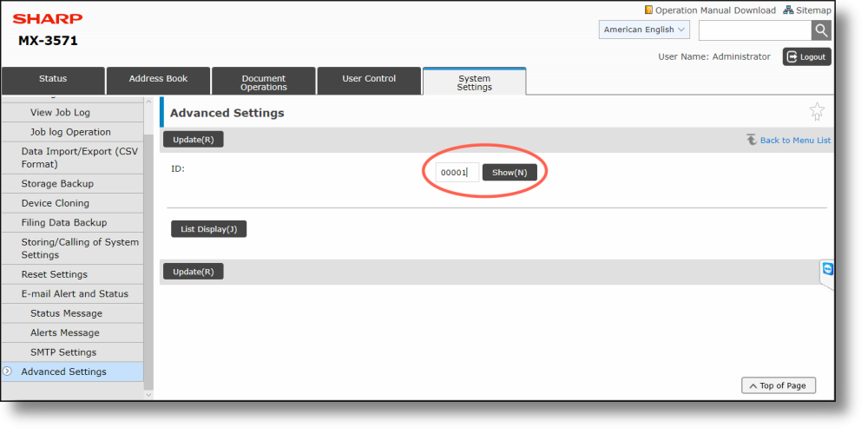Screen dimensions: 868x434
Task: Click into the search text box
Action: (x=755, y=30)
